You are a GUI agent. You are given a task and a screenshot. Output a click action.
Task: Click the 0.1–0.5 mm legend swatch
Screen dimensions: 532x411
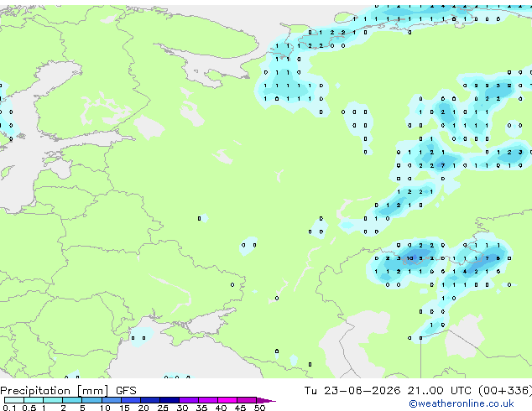point(14,400)
